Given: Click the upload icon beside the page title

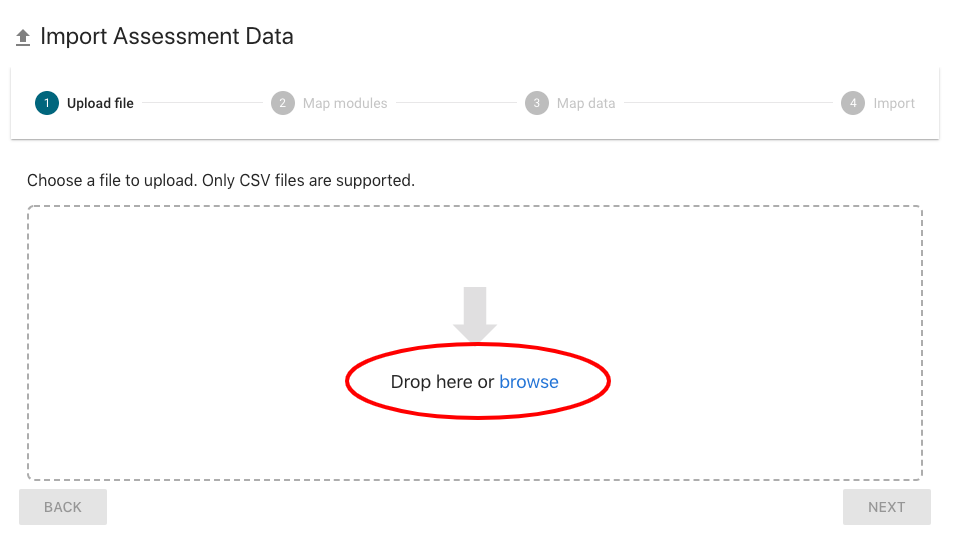Looking at the screenshot, I should pos(23,38).
